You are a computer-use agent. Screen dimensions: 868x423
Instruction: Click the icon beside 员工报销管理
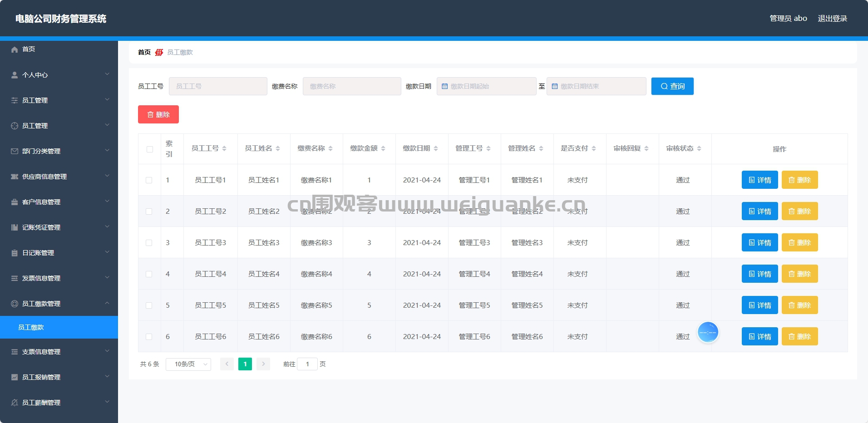click(15, 377)
